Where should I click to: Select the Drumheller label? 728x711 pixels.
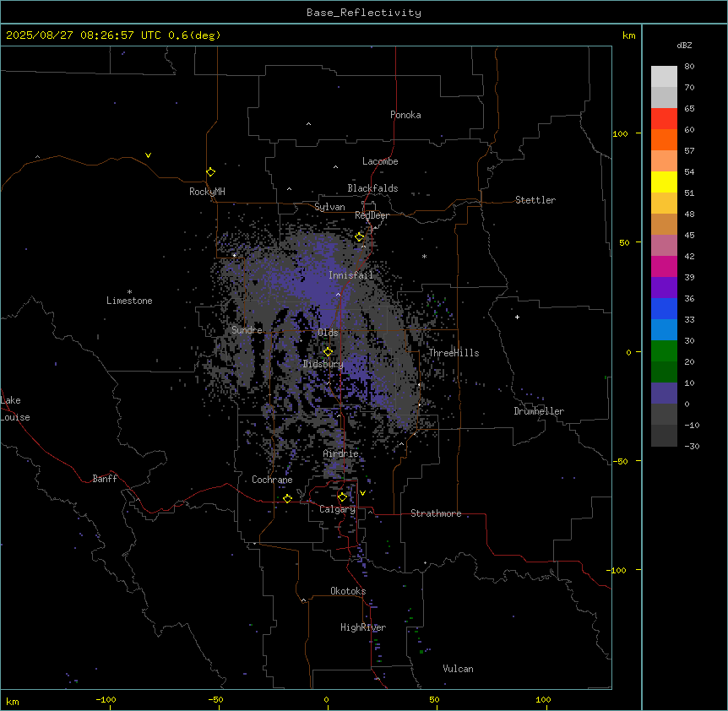point(539,411)
